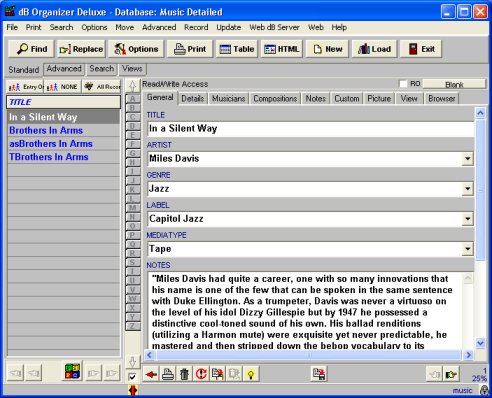This screenshot has height=398, width=492.
Task: Select the Views toolbar tab
Action: click(132, 69)
